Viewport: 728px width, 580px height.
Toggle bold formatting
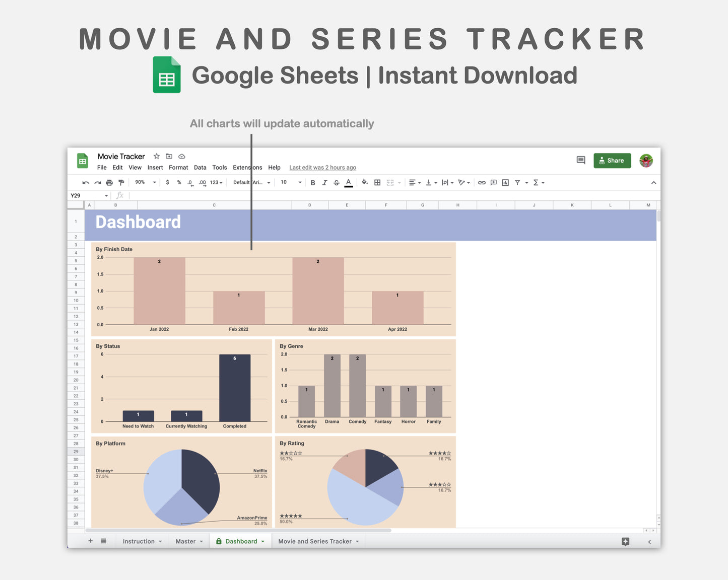313,183
